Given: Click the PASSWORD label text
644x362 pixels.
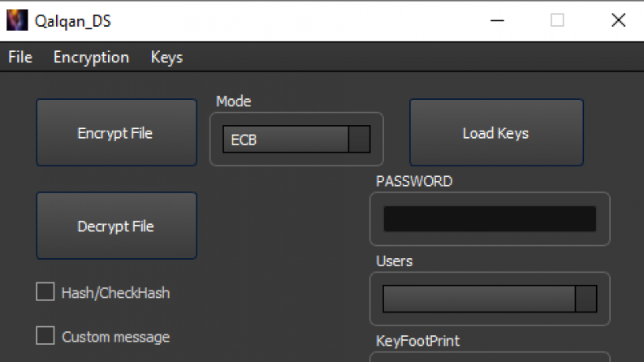Looking at the screenshot, I should (414, 182).
